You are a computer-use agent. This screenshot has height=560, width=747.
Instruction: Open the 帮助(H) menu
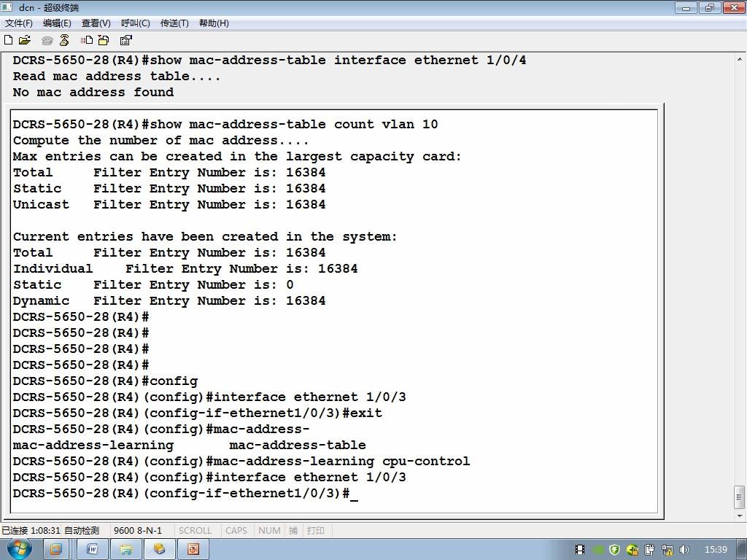click(x=214, y=23)
